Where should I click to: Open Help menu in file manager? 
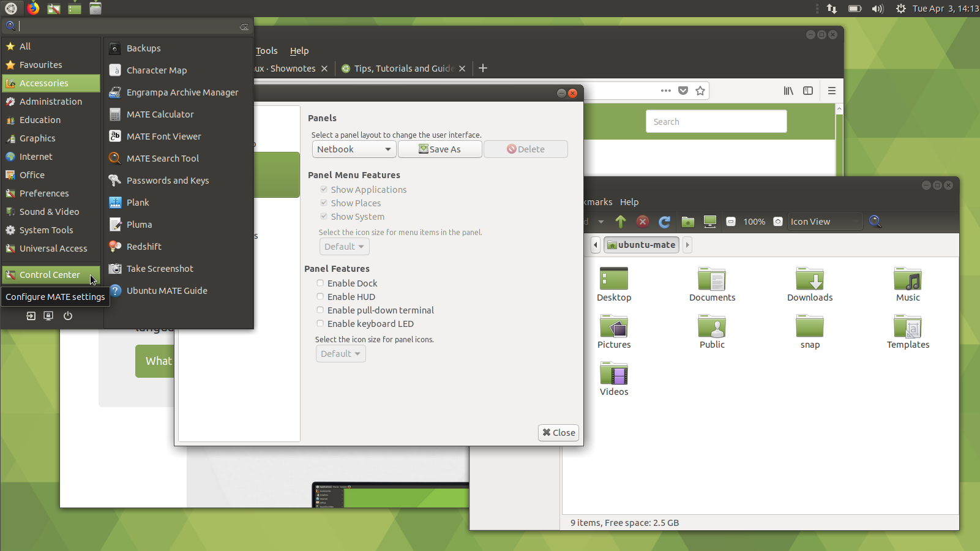pyautogui.click(x=629, y=202)
